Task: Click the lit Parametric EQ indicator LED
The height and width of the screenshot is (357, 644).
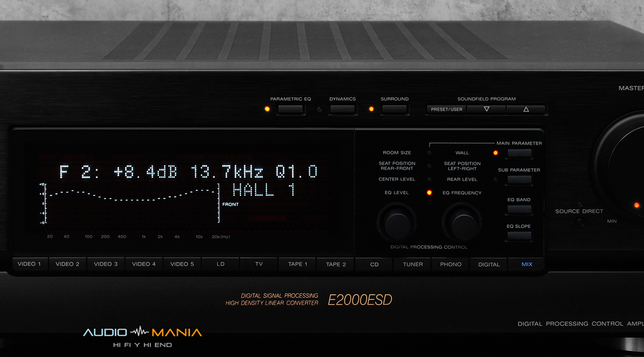Action: [x=267, y=109]
